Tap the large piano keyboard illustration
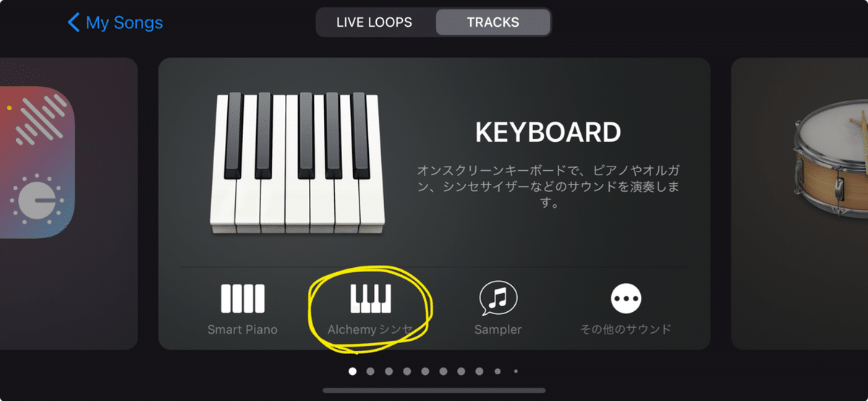This screenshot has width=868, height=401. click(x=295, y=163)
